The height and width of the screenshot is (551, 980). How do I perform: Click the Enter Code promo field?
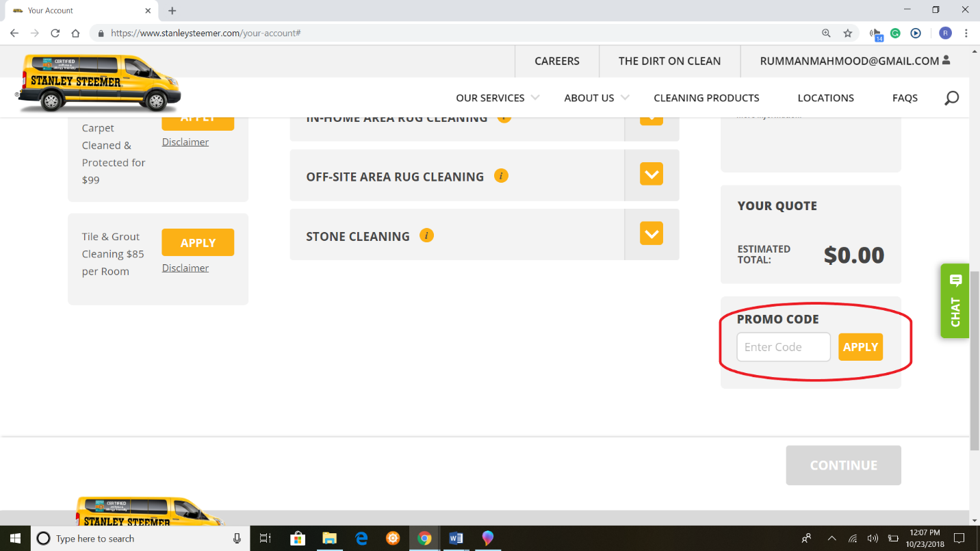coord(784,347)
